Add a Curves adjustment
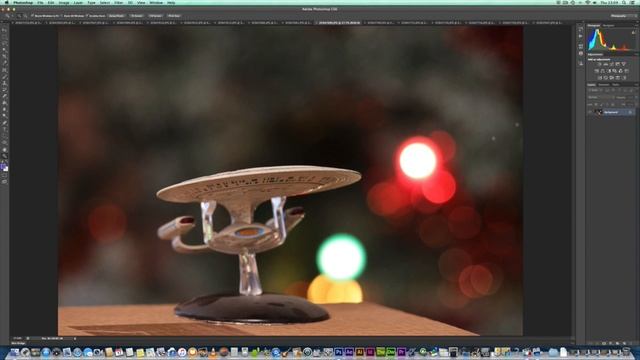 coord(611,64)
